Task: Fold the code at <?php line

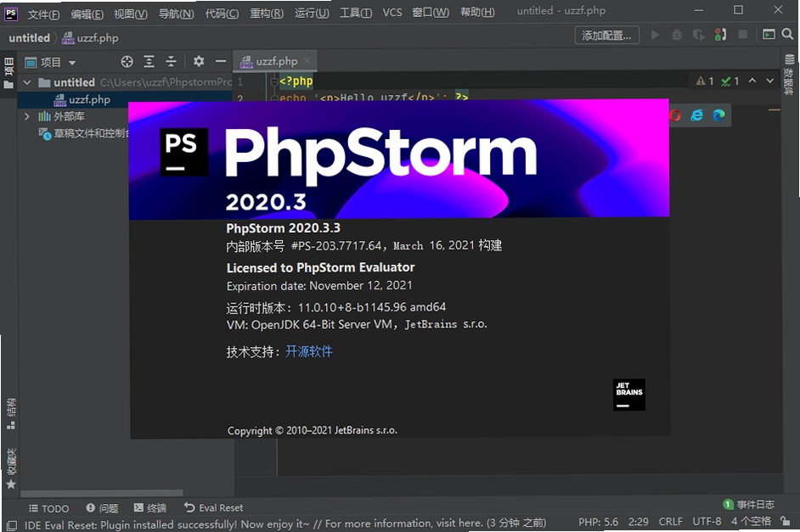Action: (274, 81)
